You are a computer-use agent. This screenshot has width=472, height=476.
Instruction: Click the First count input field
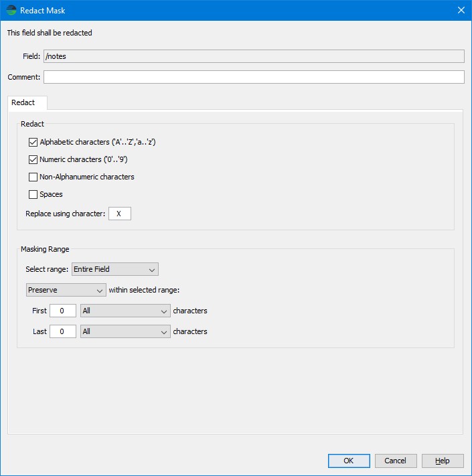[63, 311]
